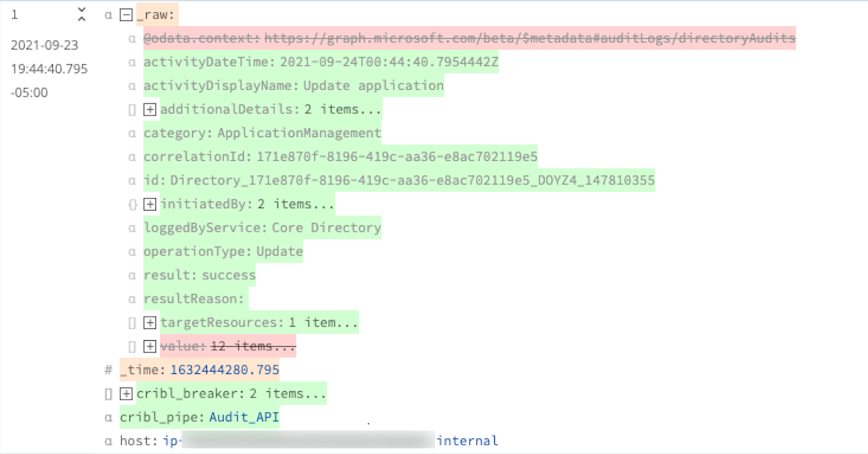This screenshot has height=454, width=868.
Task: Click the string type icon next to category field
Action: coord(132,133)
